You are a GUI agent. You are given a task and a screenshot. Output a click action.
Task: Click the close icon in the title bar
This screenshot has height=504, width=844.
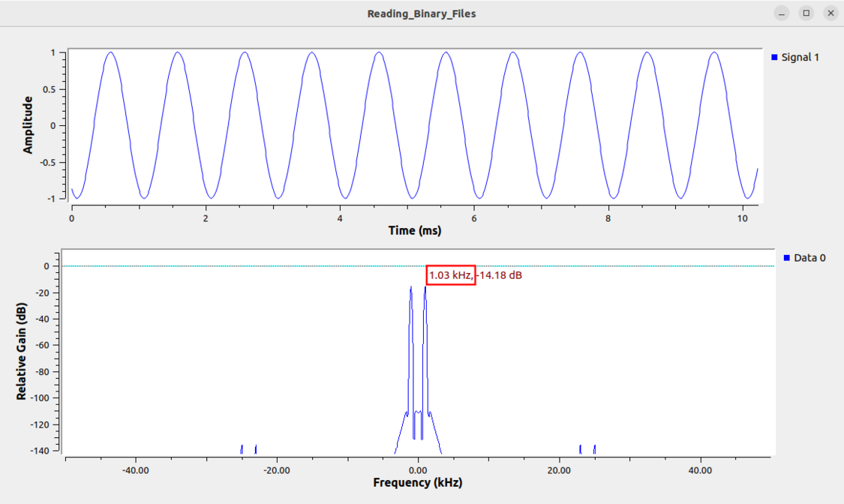coord(830,13)
